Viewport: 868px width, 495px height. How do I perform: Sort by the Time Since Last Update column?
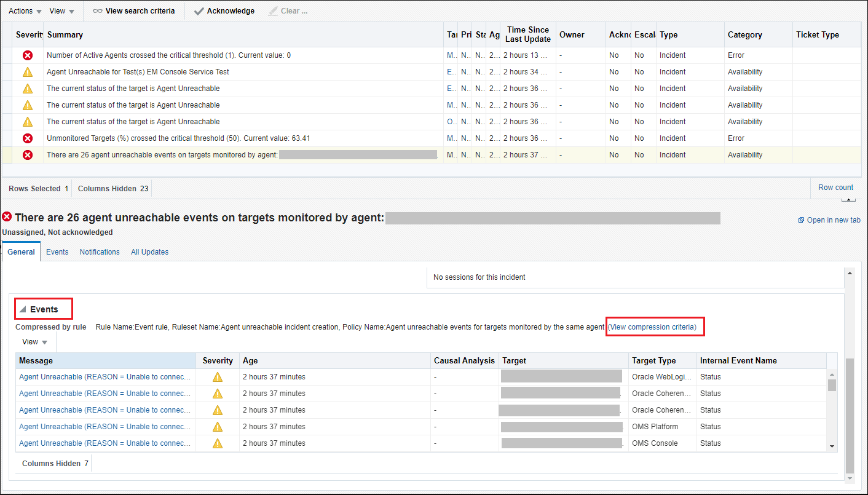(528, 34)
